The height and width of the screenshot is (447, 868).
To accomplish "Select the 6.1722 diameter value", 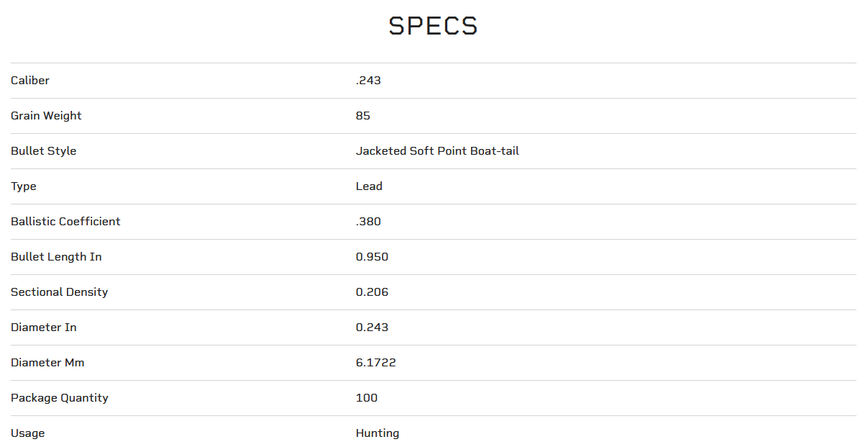I will coord(375,363).
